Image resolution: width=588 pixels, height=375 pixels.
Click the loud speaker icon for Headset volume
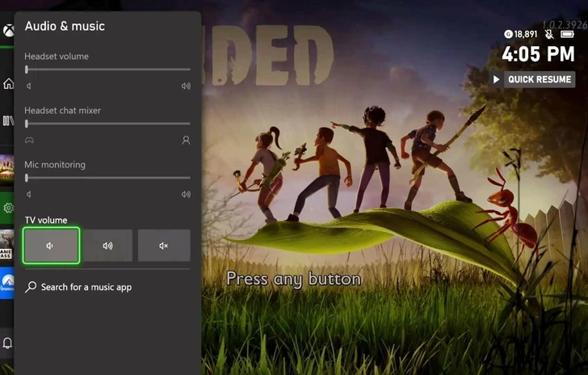[186, 86]
